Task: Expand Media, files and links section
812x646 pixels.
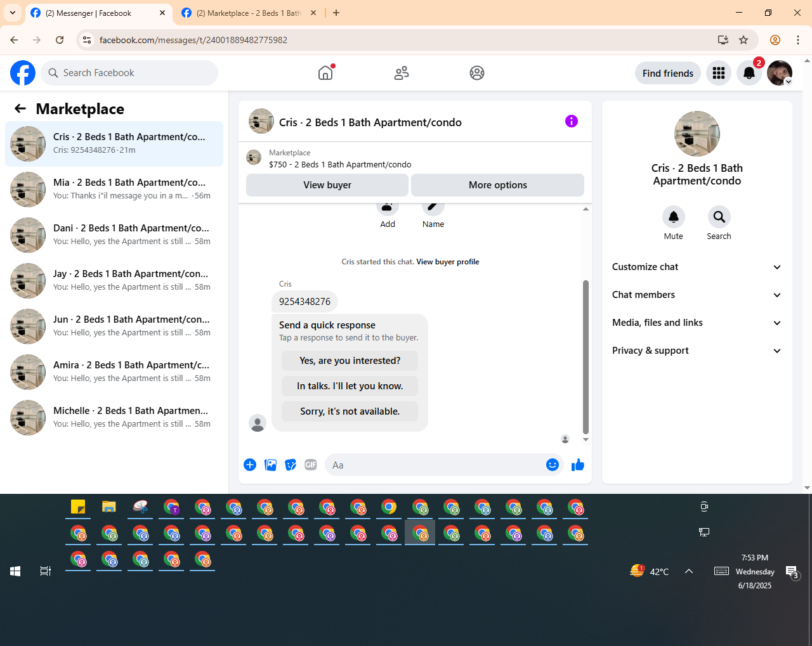Action: (697, 323)
